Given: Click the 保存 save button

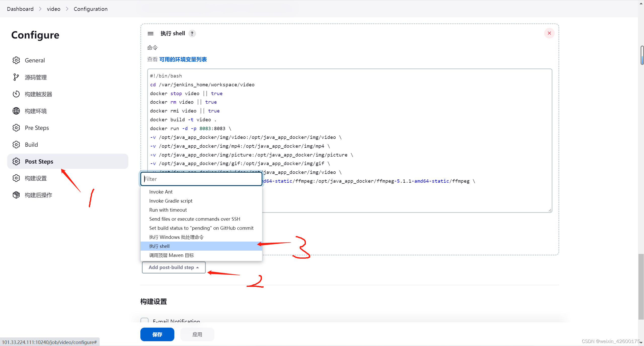Looking at the screenshot, I should [x=157, y=334].
